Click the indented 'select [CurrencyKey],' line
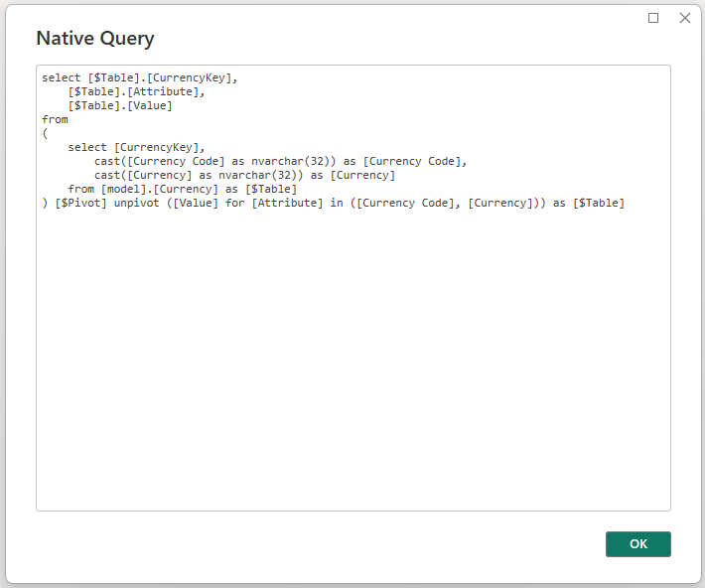 click(x=136, y=147)
